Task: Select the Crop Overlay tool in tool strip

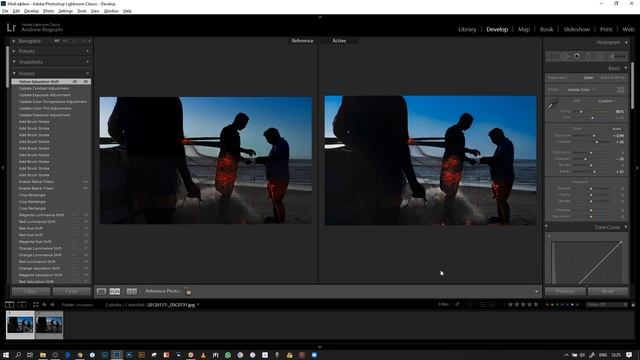Action: pyautogui.click(x=551, y=56)
